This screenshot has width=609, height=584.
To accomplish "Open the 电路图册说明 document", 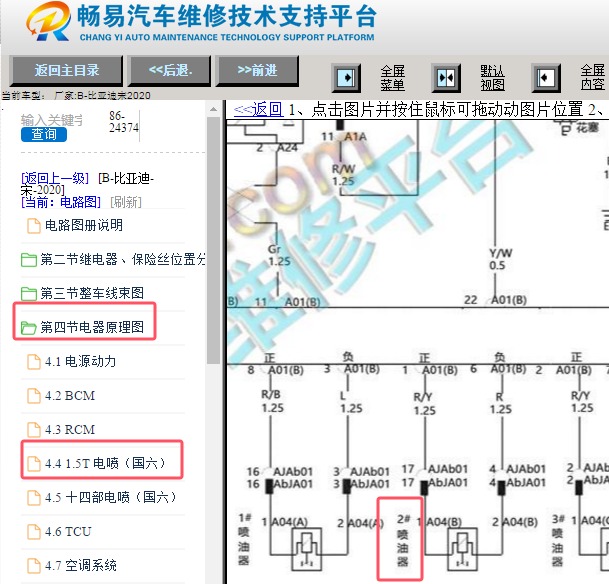I will point(84,225).
